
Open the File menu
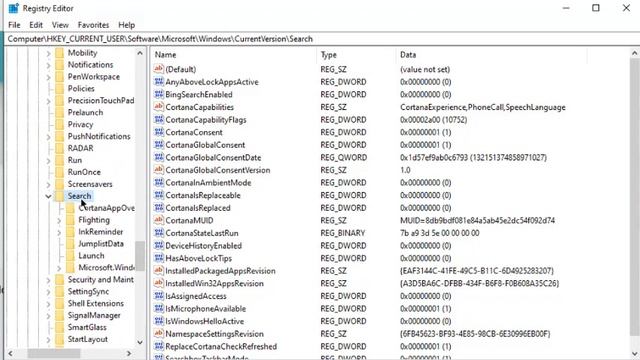14,25
